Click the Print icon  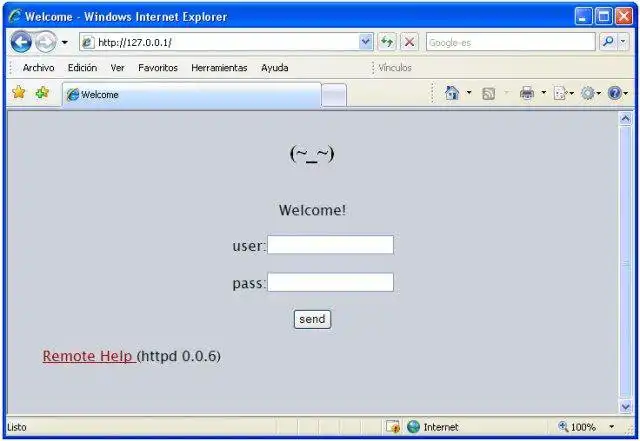[x=527, y=93]
